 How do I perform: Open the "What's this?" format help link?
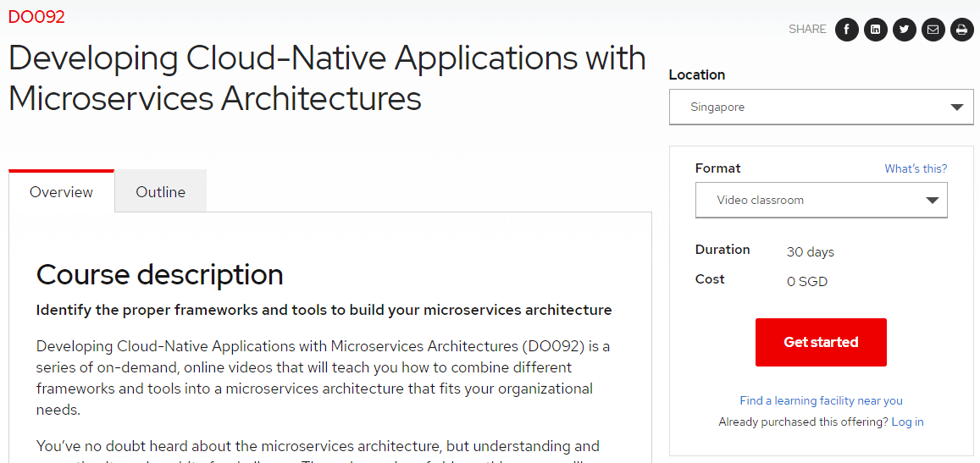[x=916, y=168]
